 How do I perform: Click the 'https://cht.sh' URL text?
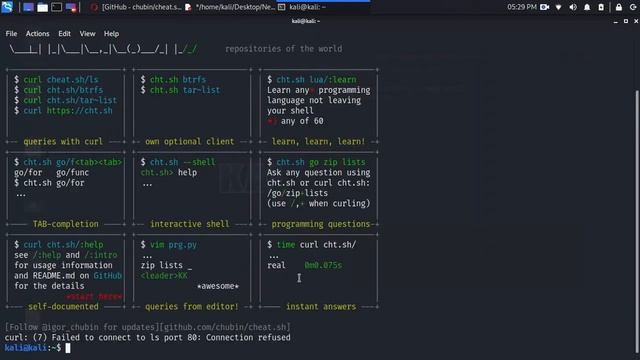click(x=79, y=111)
